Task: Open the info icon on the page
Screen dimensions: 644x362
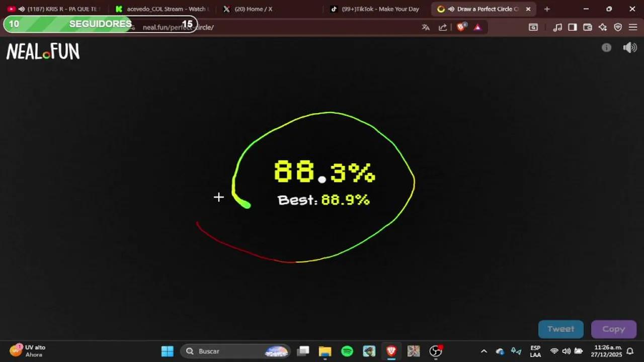Action: (606, 48)
